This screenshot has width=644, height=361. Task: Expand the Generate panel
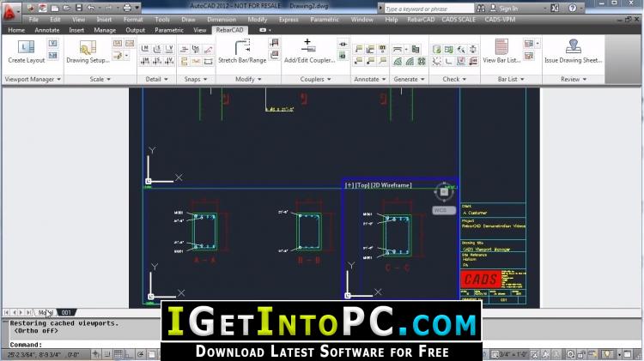tap(409, 79)
